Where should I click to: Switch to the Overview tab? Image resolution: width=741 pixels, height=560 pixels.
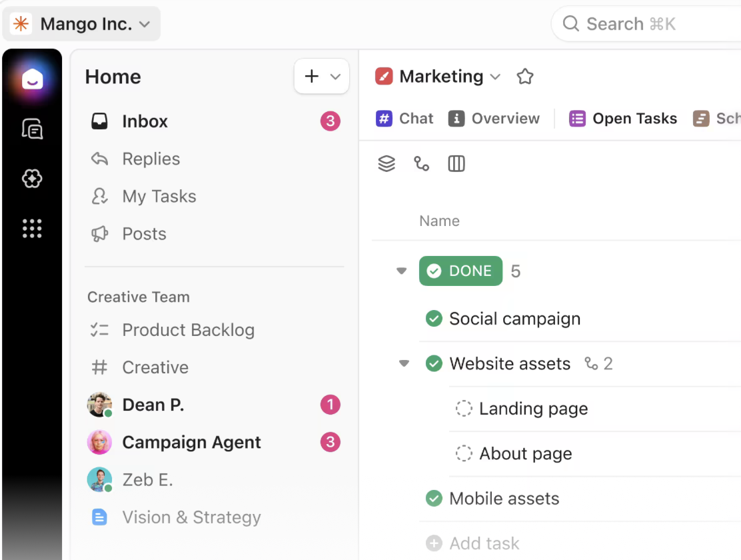click(494, 119)
